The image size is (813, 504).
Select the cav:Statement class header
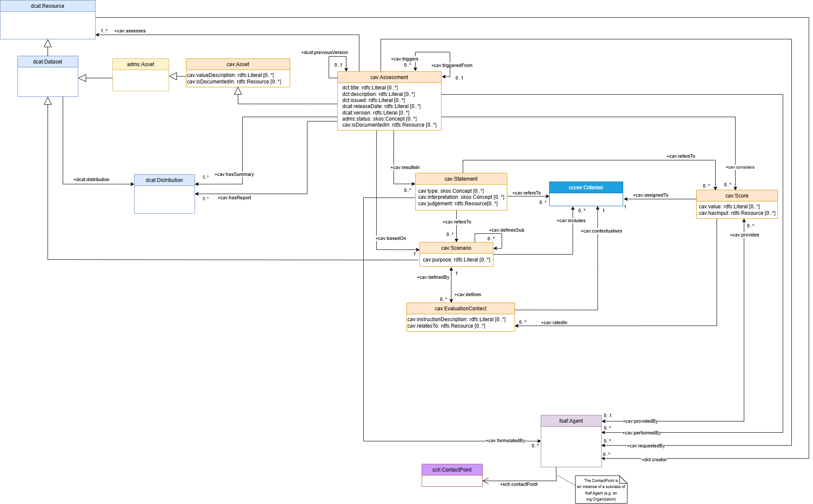point(461,179)
